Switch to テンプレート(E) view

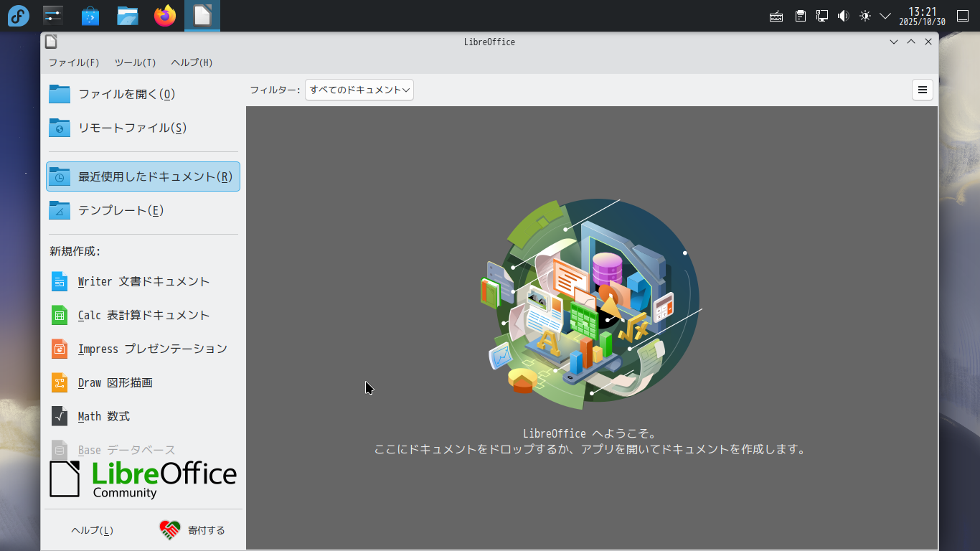(143, 210)
